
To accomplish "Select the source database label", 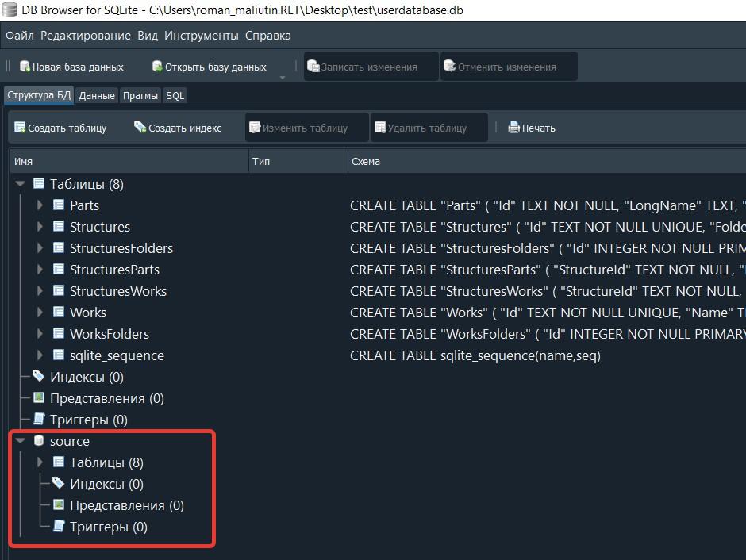I will [x=70, y=441].
